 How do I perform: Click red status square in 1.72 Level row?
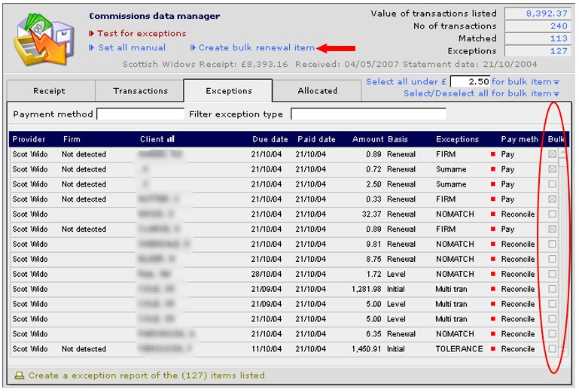click(x=493, y=275)
